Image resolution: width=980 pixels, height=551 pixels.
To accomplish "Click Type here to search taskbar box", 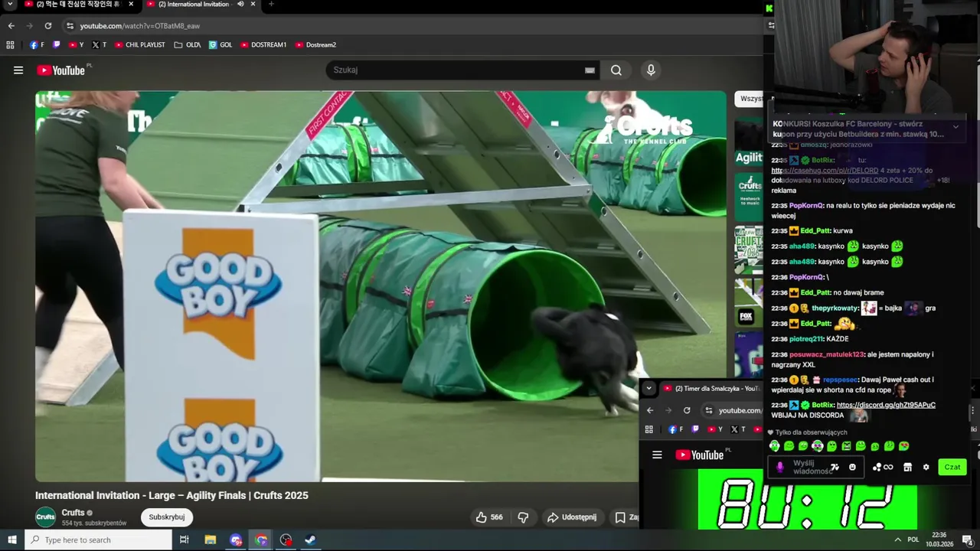I will [x=99, y=540].
